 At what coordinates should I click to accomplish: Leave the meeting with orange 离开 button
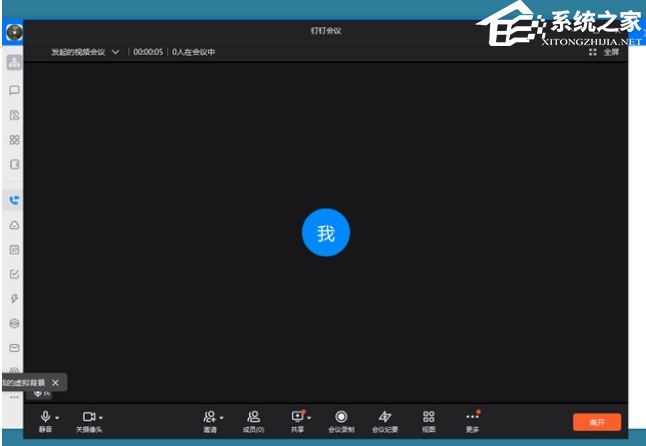pyautogui.click(x=597, y=422)
